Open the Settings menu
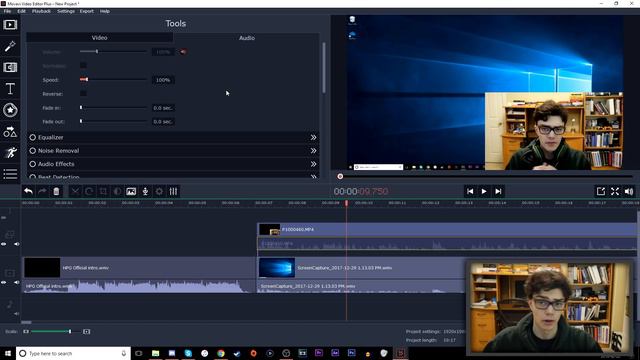This screenshot has width=640, height=360. [x=66, y=11]
